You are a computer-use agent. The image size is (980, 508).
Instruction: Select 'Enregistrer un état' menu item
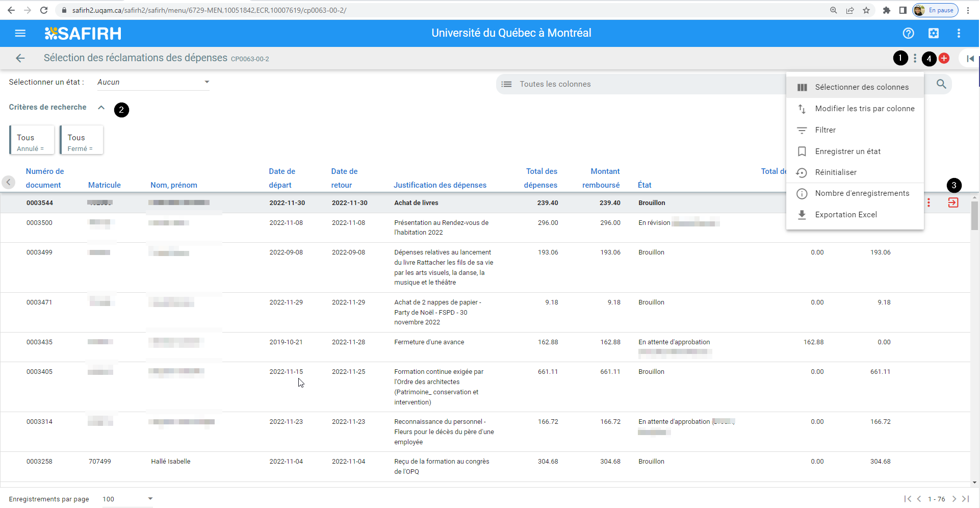855,151
